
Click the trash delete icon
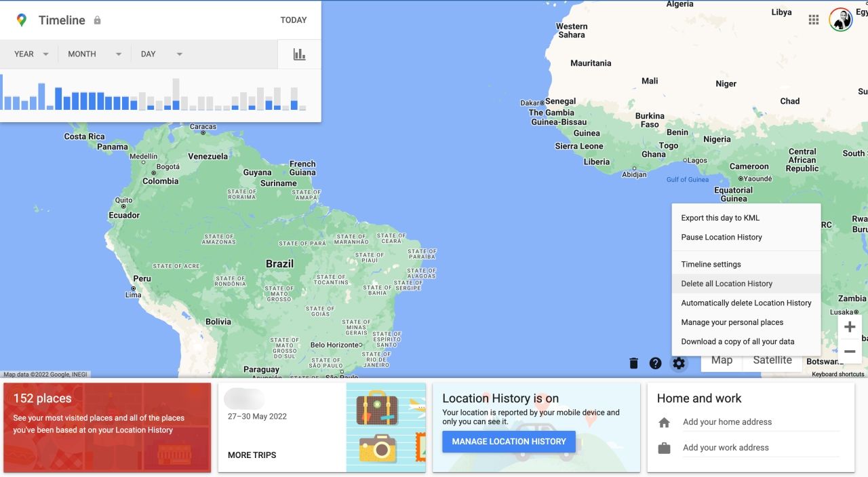pos(634,363)
